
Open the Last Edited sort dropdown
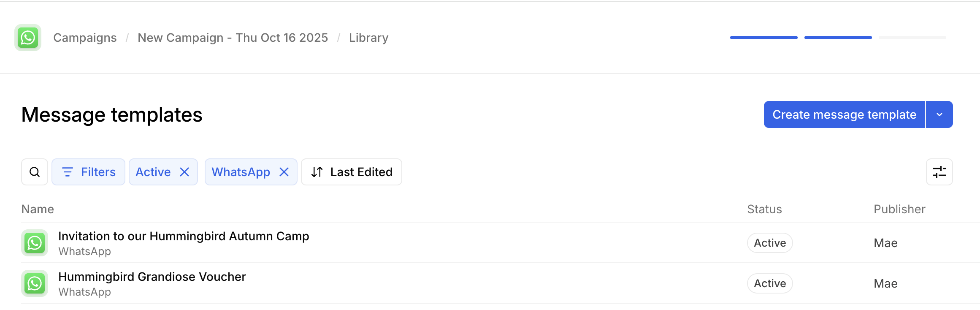click(x=352, y=172)
